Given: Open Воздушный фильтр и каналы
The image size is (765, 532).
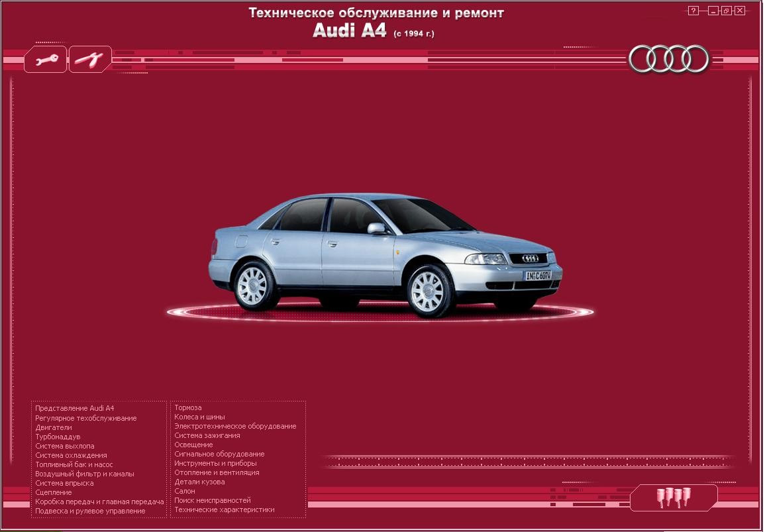Looking at the screenshot, I should click(84, 474).
